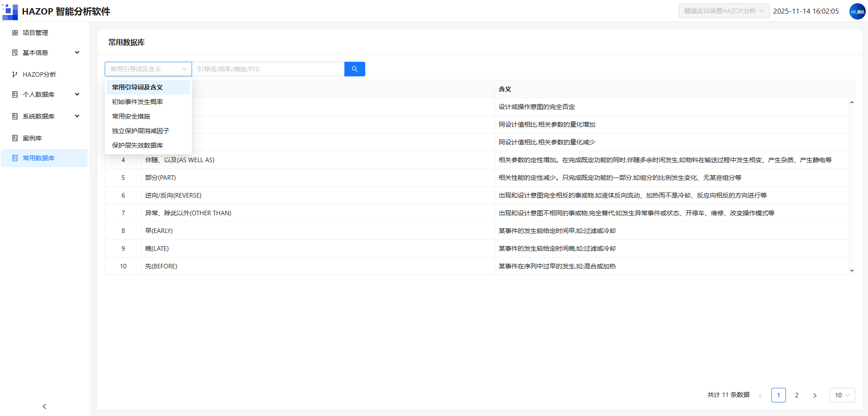868x416 pixels.
Task: Expand the 系统数据库 sidebar submenu
Action: 77,116
